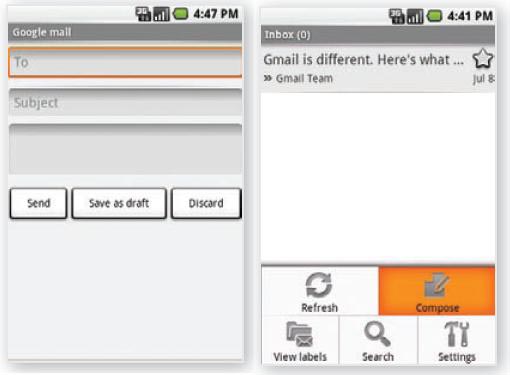This screenshot has height=375, width=510.
Task: Click the Subject input field
Action: pyautogui.click(x=125, y=102)
